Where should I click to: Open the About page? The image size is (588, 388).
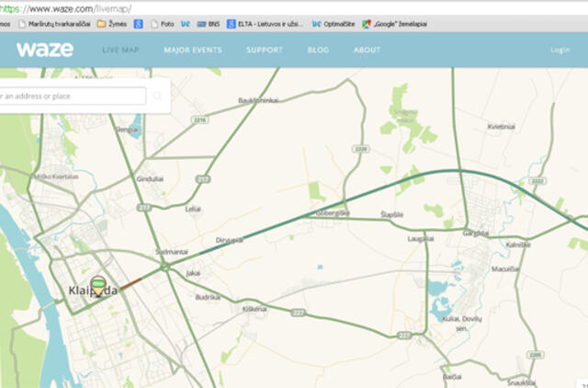coord(367,50)
